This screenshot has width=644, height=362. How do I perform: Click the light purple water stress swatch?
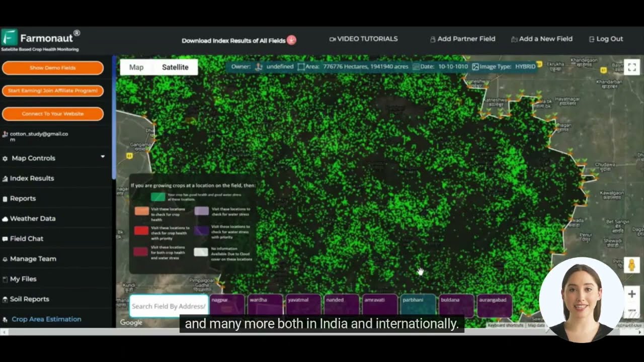(201, 211)
